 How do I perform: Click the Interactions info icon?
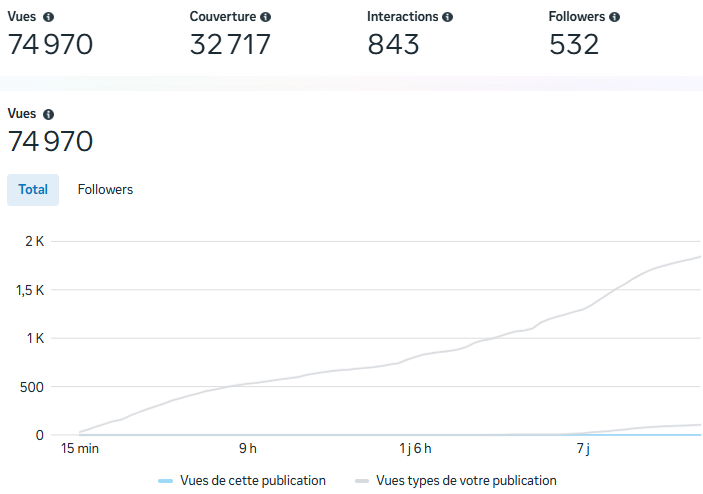click(x=447, y=17)
